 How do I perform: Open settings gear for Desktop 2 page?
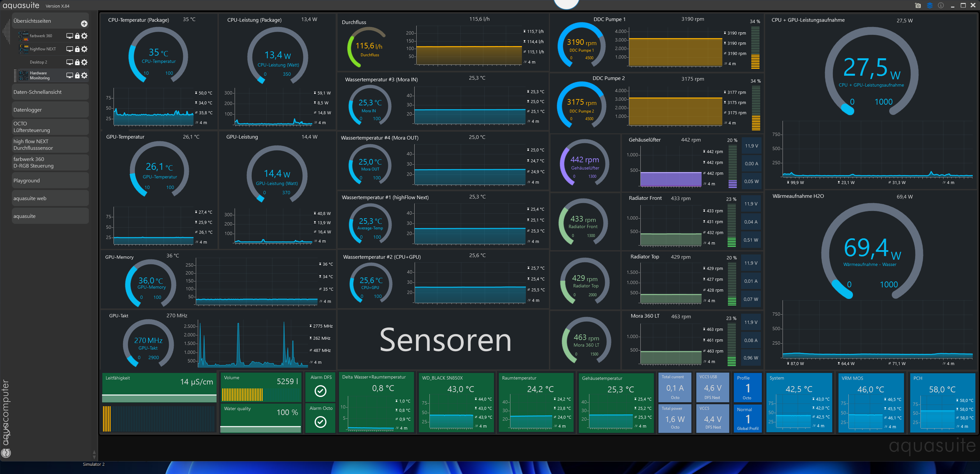point(85,62)
